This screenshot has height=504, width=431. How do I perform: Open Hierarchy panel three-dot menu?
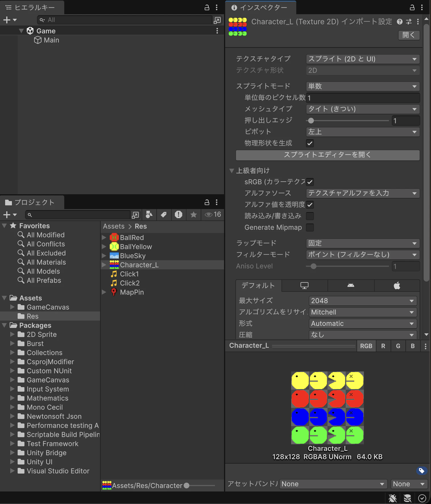click(217, 8)
